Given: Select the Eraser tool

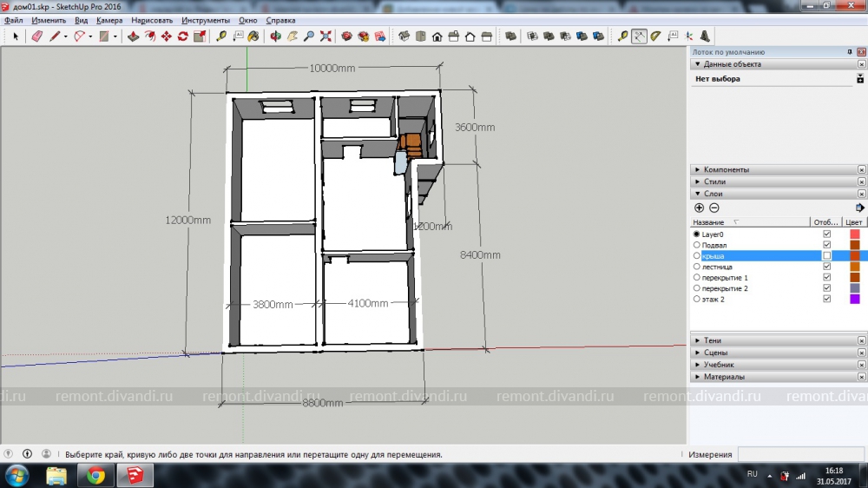Looking at the screenshot, I should pos(36,36).
